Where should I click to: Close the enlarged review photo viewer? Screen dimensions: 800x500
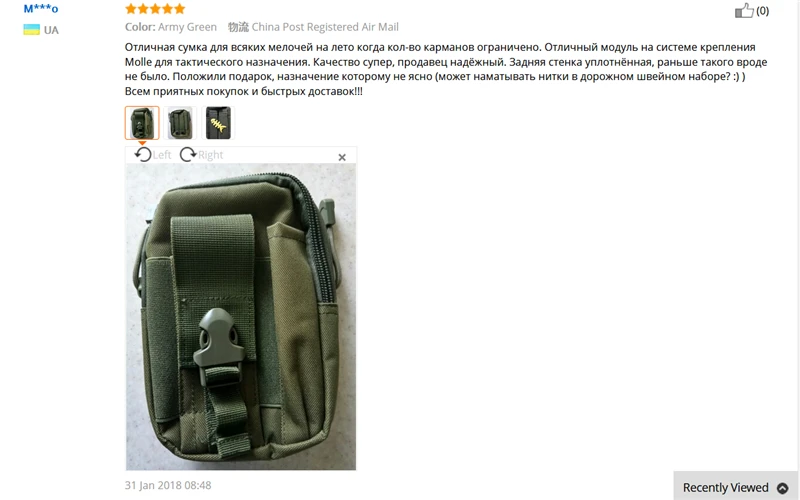342,157
